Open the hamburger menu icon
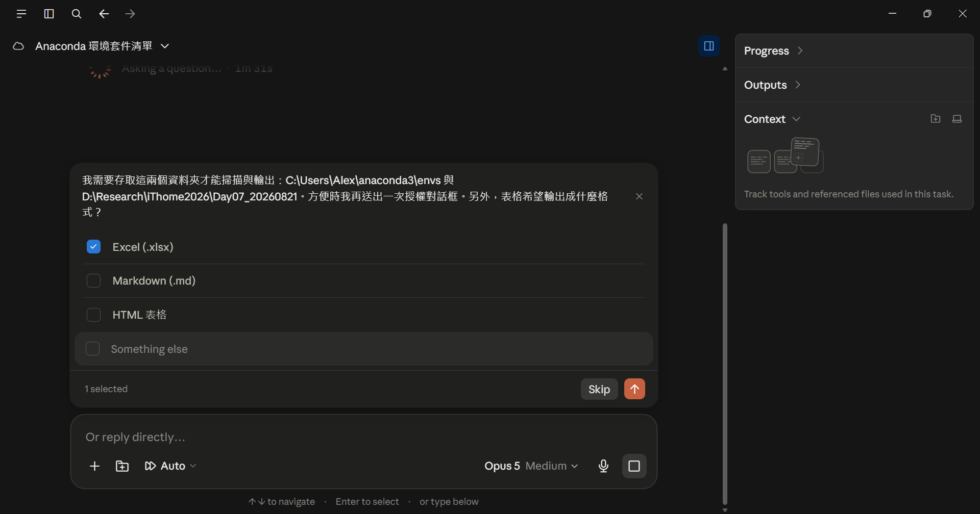Screen dimensions: 980x514 click(x=21, y=14)
